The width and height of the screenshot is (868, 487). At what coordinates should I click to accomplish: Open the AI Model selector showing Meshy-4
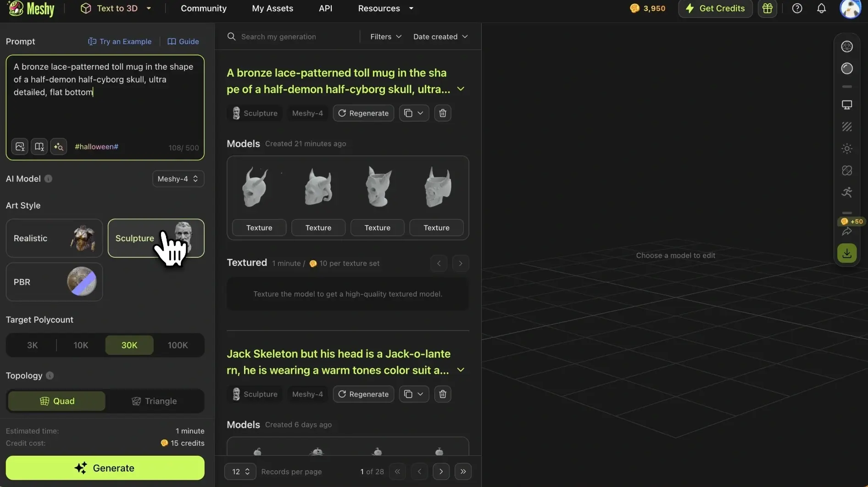click(x=178, y=179)
